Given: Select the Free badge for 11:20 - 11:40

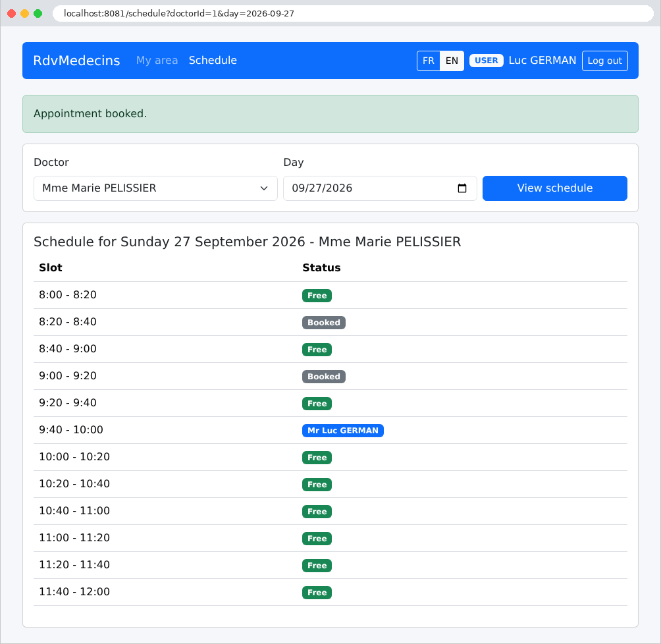Looking at the screenshot, I should coord(317,566).
